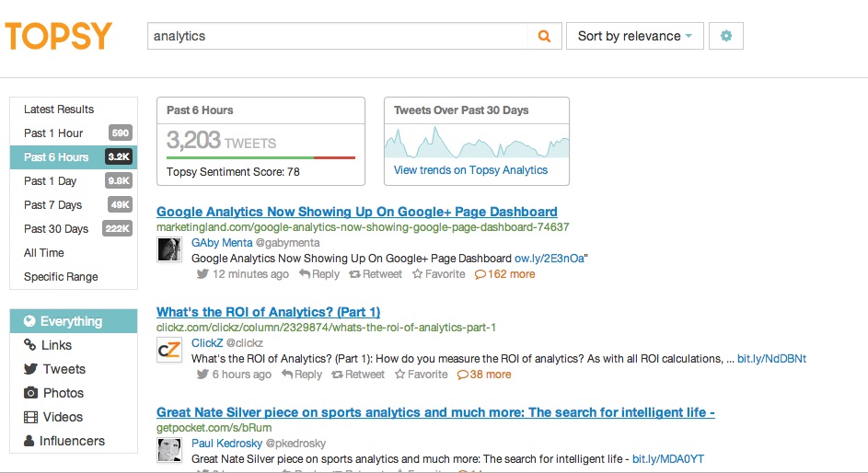
Task: Favorite the ClickZ tweet
Action: (x=422, y=374)
